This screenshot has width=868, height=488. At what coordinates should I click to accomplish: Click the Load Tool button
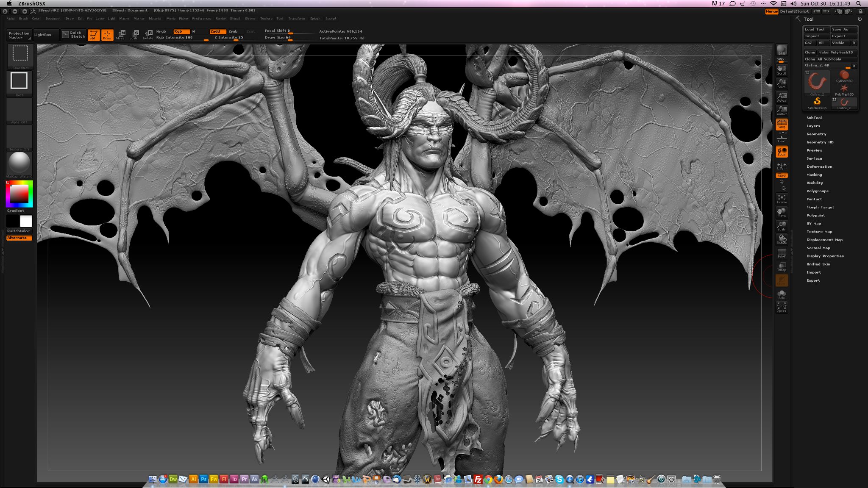[816, 29]
